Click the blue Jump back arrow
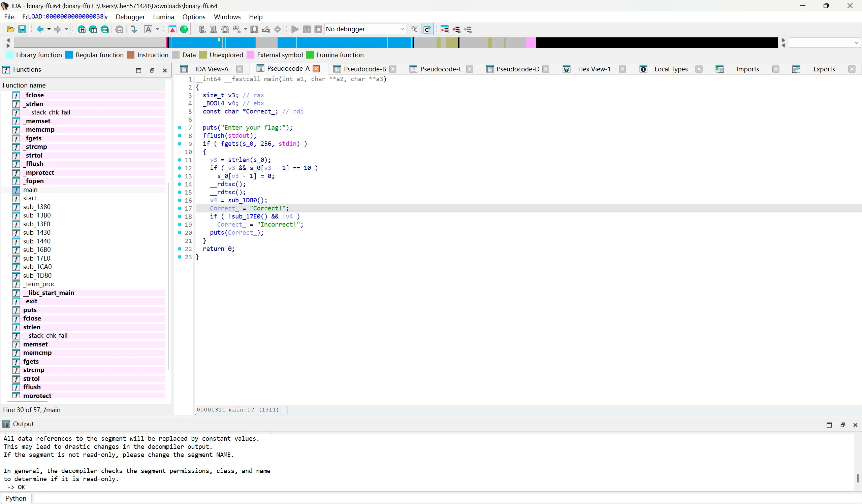The width and height of the screenshot is (862, 504). point(40,29)
